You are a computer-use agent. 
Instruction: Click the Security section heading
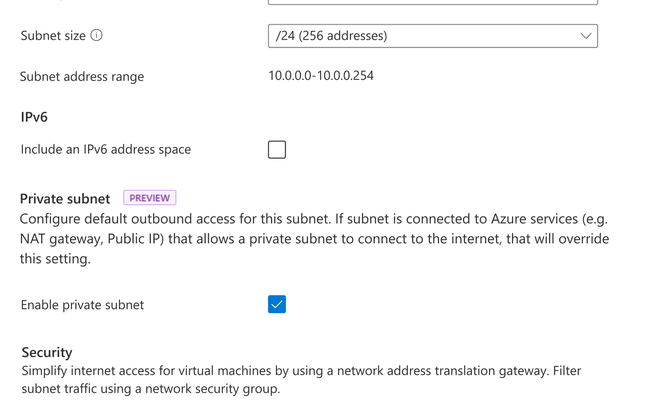(47, 352)
